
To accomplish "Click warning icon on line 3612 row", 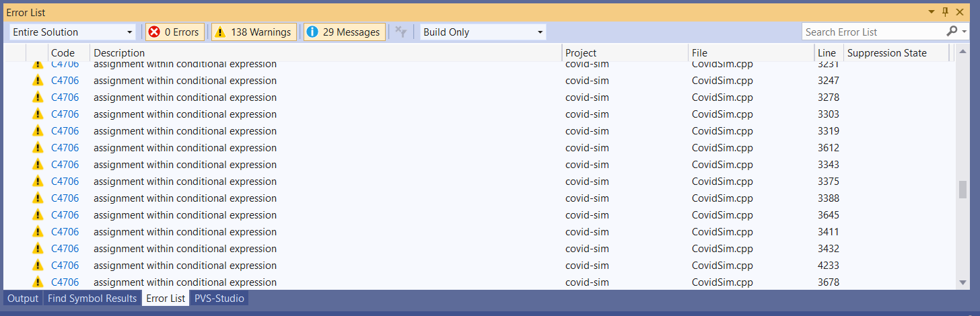I will (x=38, y=148).
